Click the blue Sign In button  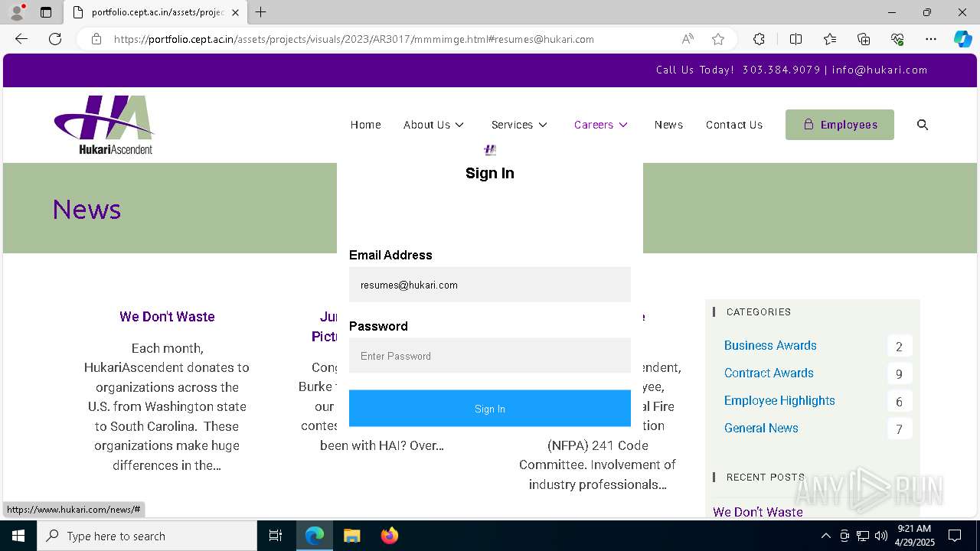coord(490,409)
